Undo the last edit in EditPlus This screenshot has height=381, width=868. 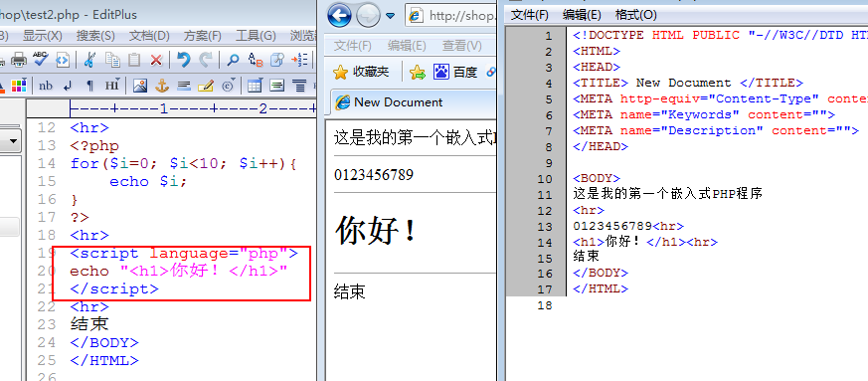(183, 60)
